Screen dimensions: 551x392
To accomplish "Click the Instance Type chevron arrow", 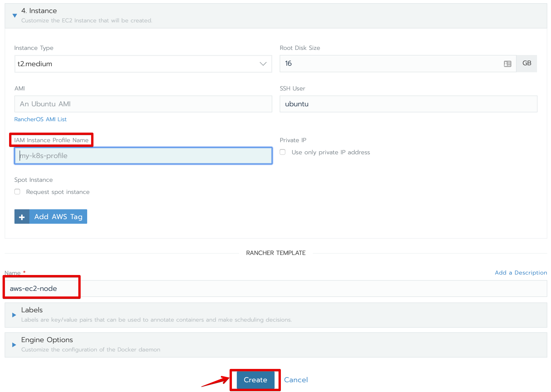I will tap(263, 64).
